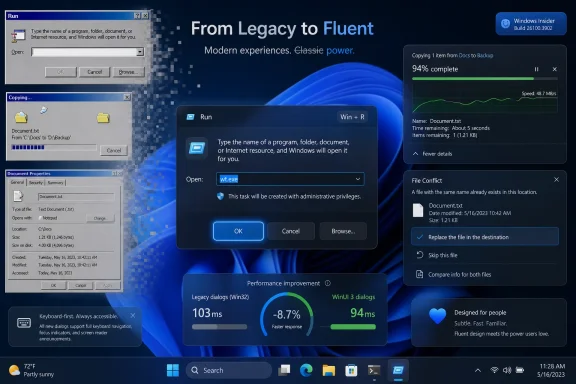The image size is (576, 384).
Task: Show hidden icons via taskbar tray chevron
Action: (478, 370)
